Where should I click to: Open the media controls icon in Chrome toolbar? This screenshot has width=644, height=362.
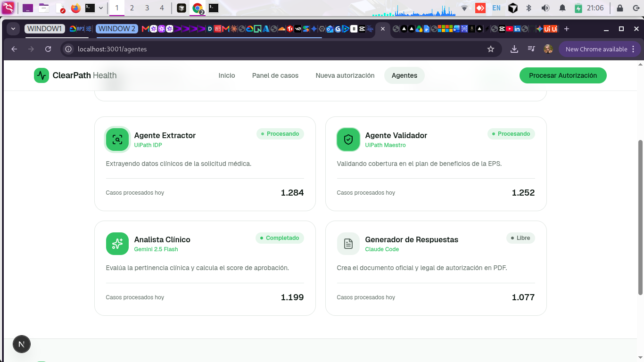[x=531, y=49]
